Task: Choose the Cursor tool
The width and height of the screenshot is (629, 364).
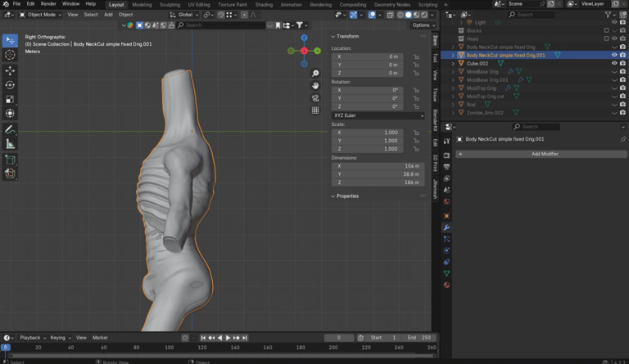Action: (10, 55)
